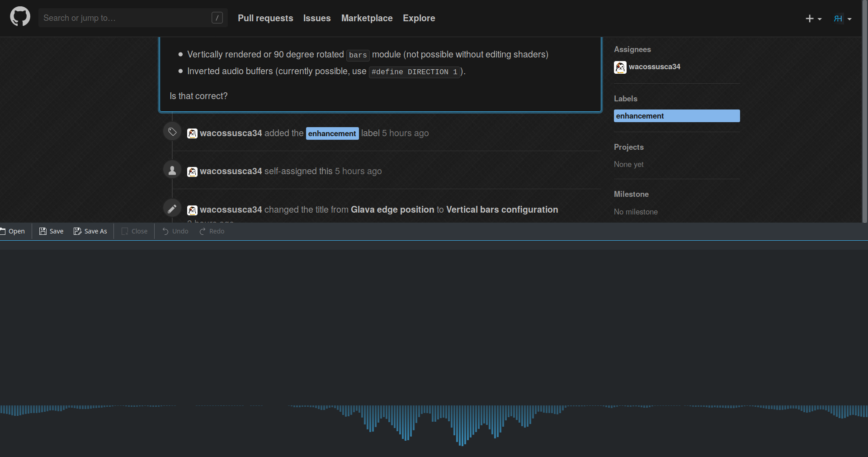Open the Pull requests menu
Viewport: 868px width, 457px height.
click(265, 18)
